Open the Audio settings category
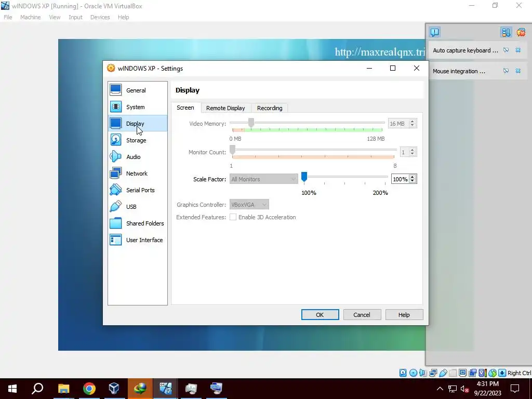The image size is (532, 399). [x=137, y=157]
